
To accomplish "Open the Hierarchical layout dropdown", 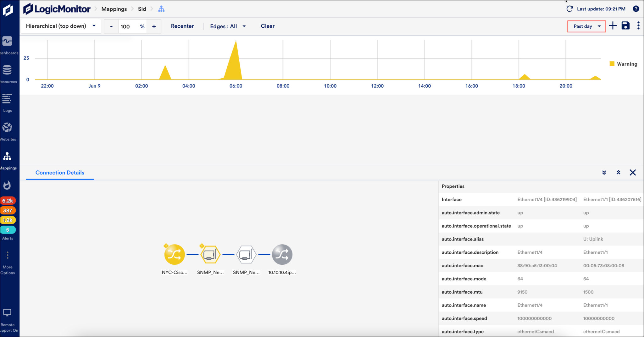I will click(x=61, y=26).
